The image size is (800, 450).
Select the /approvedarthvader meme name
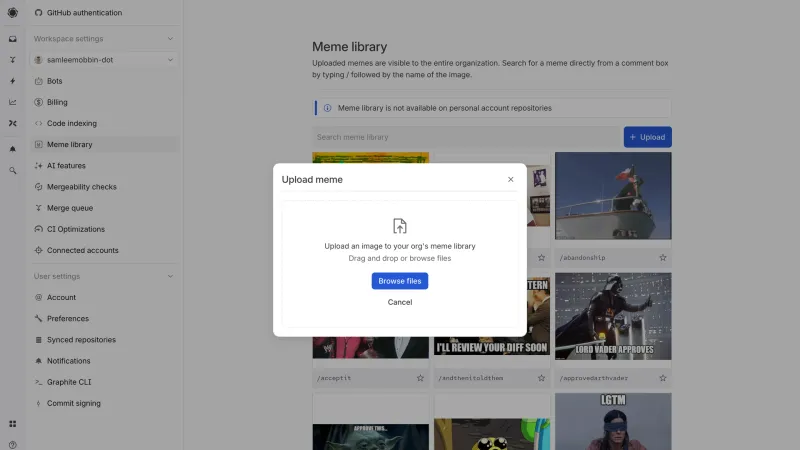(593, 378)
